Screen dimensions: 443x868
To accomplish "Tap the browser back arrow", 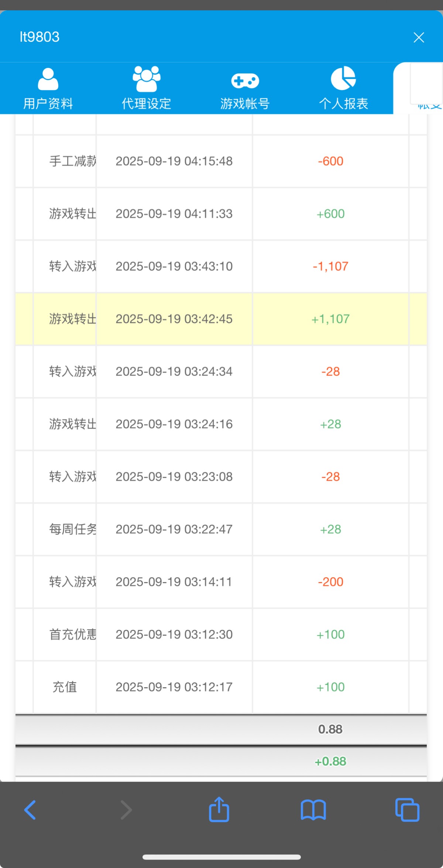I will coord(30,810).
